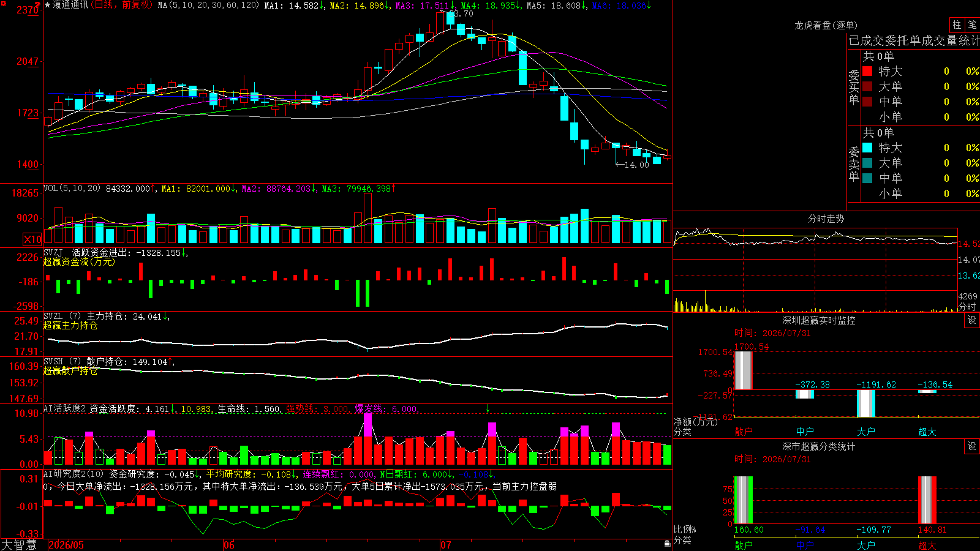Select 超大 category in 深圳超赢实时监控
The height and width of the screenshot is (551, 980).
click(927, 432)
